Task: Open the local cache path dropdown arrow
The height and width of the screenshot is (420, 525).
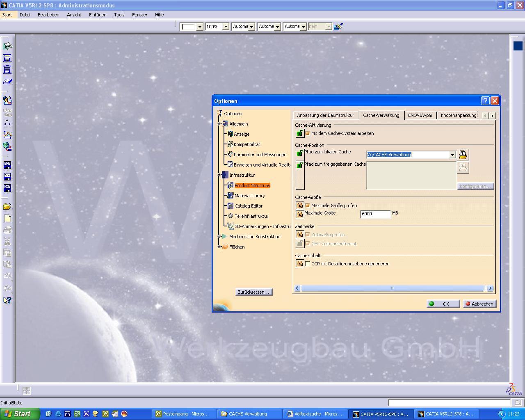Action: coord(452,155)
